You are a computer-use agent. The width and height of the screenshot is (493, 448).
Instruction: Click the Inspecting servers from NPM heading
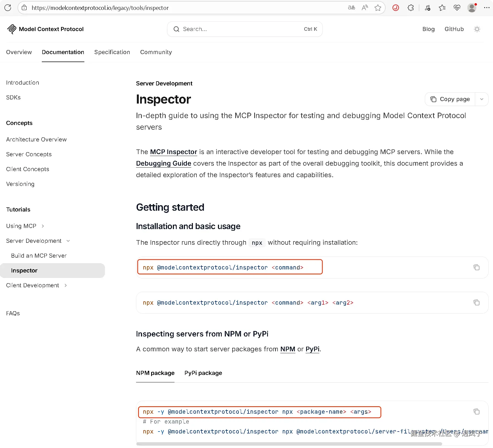tap(202, 334)
